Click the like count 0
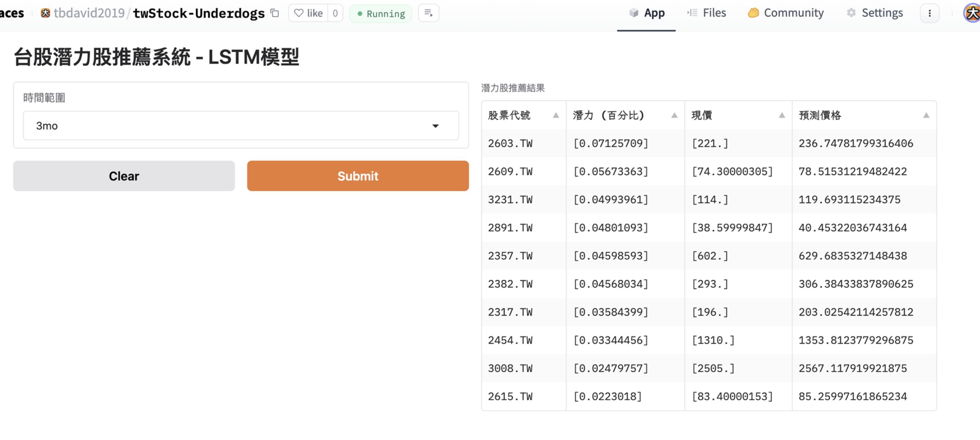Screen dimensions: 980x440 [335, 13]
